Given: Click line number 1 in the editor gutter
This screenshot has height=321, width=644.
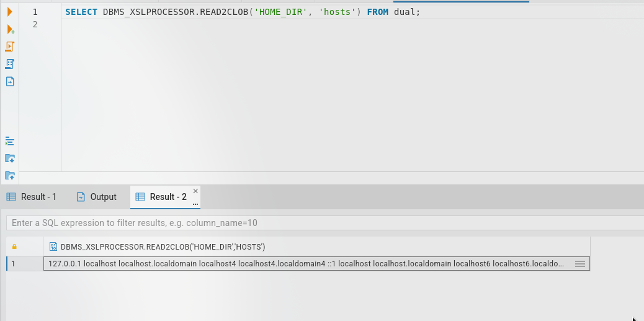Looking at the screenshot, I should 35,12.
